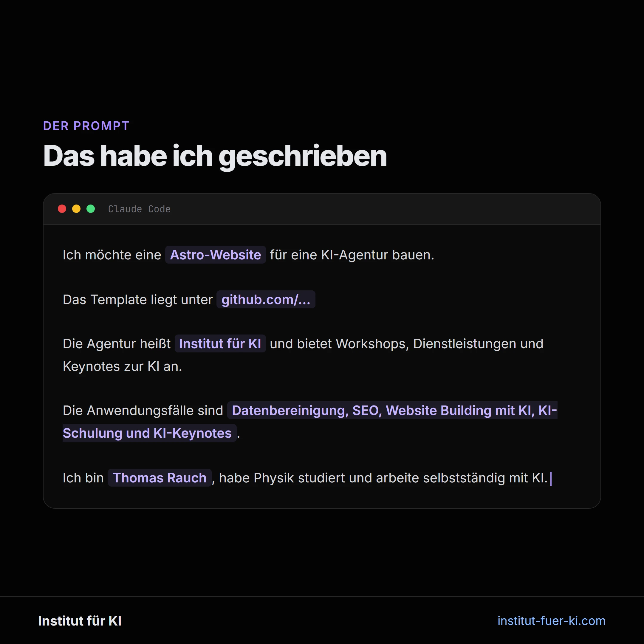The height and width of the screenshot is (644, 644).
Task: Select the Institut für KI highlighted tag
Action: click(x=220, y=344)
